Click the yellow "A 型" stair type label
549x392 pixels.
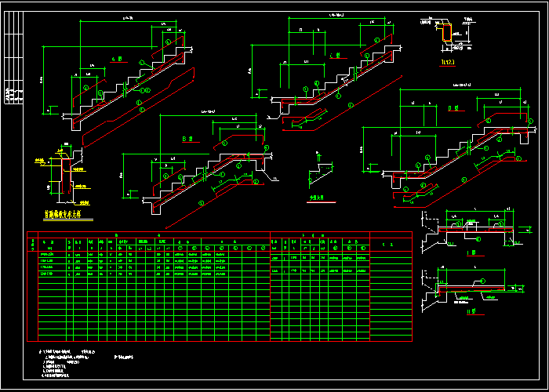point(116,59)
